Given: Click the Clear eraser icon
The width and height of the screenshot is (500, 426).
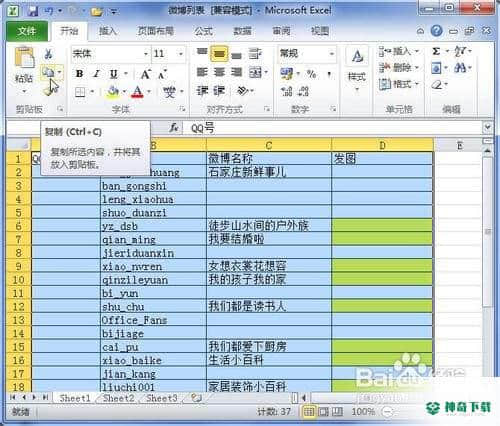Looking at the screenshot, I should coord(437,85).
